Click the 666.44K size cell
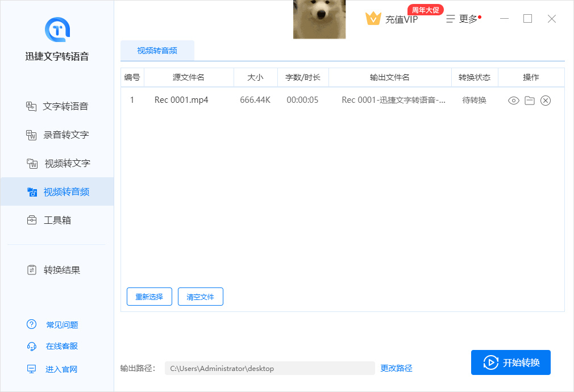Screen dimensions: 574x392 coord(255,100)
